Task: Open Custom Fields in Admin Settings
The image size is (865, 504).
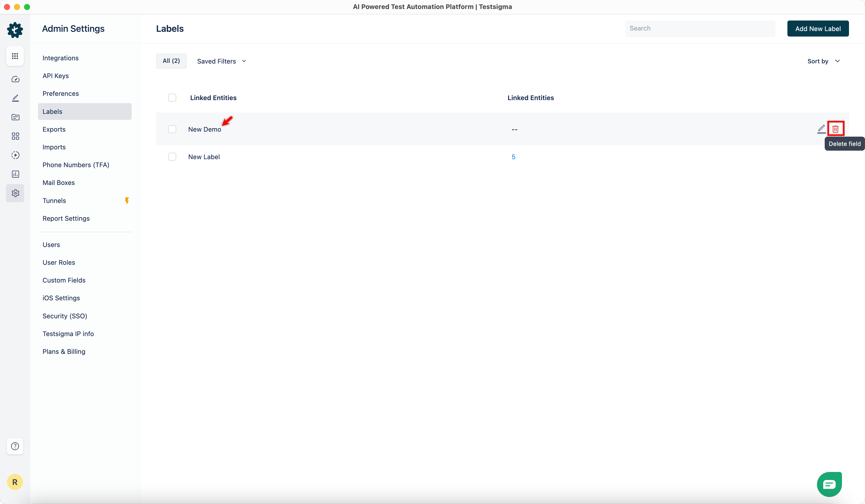Action: 64,280
